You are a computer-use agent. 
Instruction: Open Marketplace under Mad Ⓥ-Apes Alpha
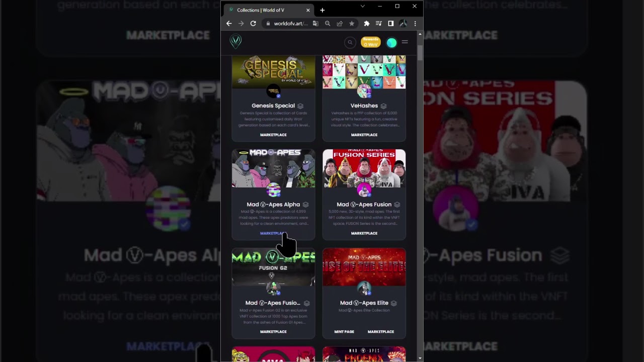[x=273, y=233]
